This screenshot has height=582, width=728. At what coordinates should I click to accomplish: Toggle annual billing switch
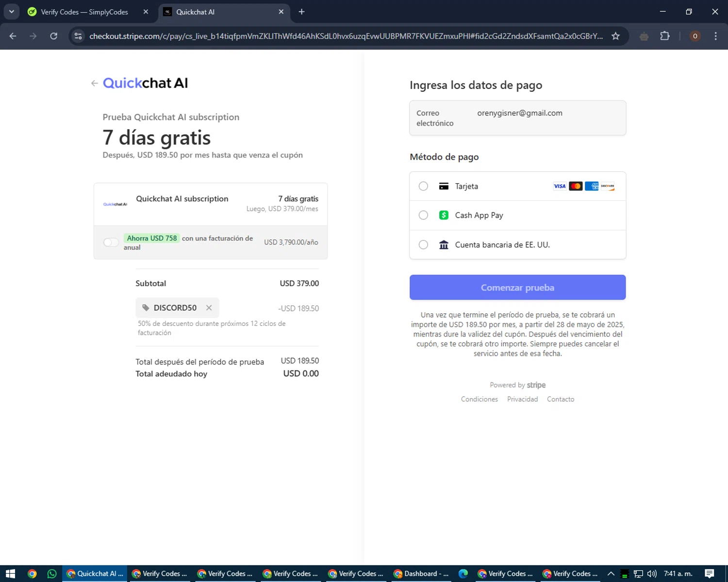coord(111,242)
